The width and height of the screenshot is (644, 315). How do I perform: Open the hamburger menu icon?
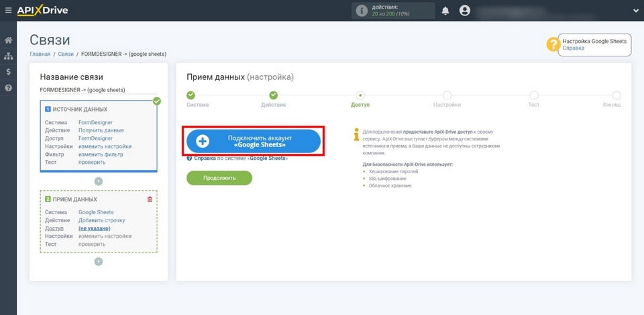[8, 10]
